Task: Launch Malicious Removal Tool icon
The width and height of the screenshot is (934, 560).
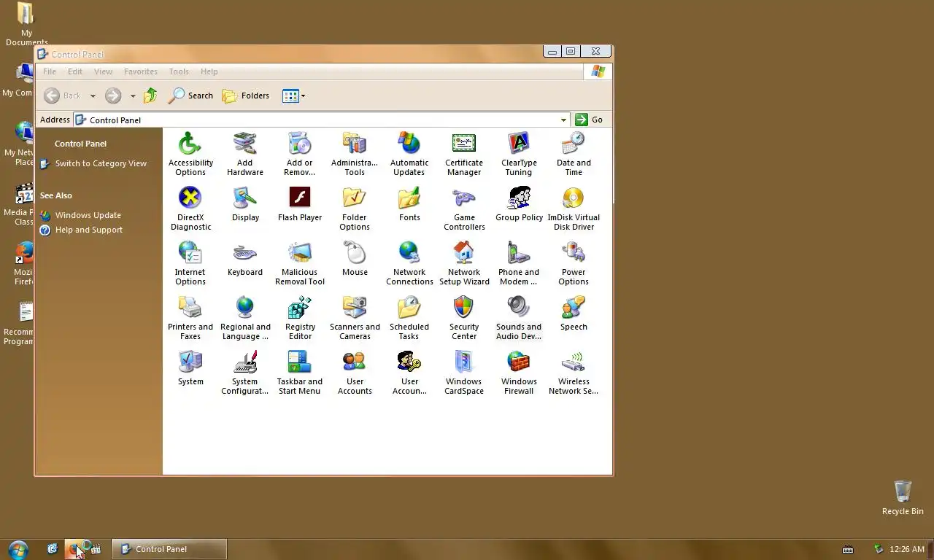Action: [300, 263]
